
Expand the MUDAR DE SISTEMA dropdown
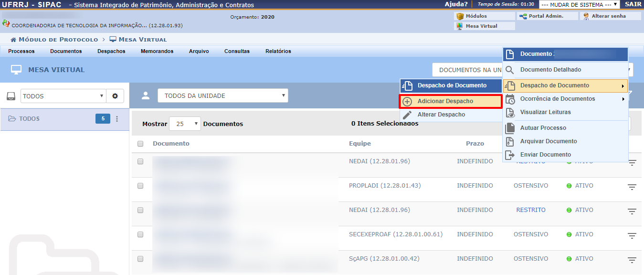pos(579,5)
